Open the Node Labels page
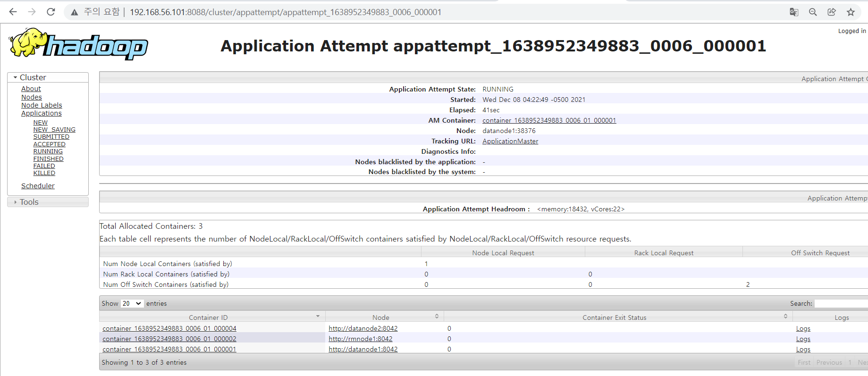This screenshot has height=376, width=868. (x=42, y=105)
